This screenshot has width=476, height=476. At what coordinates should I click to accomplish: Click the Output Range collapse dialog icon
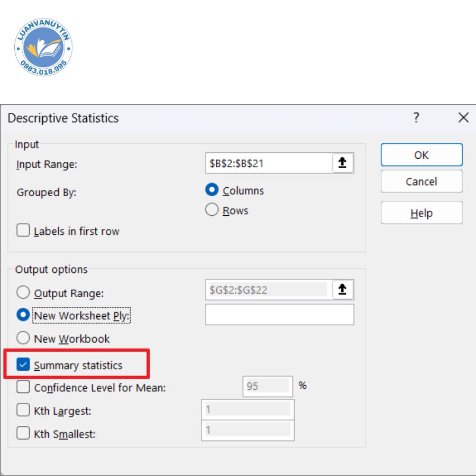point(343,289)
